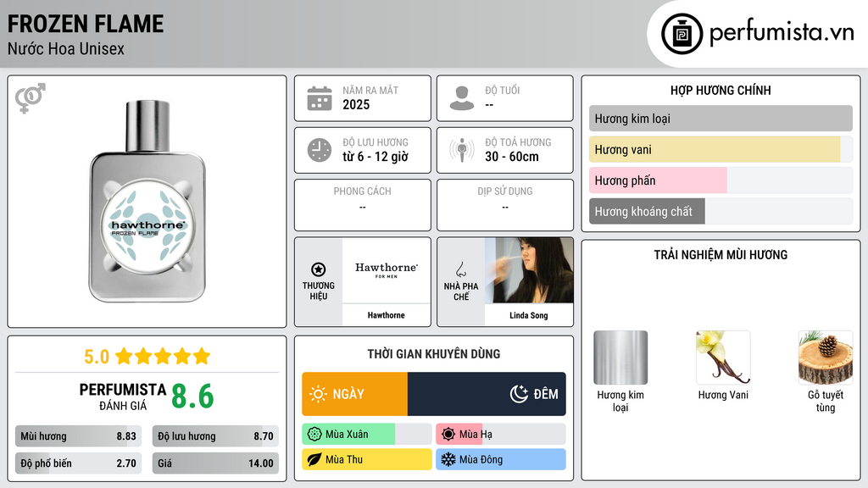Click the Hương khoáng chất accord bar

721,211
